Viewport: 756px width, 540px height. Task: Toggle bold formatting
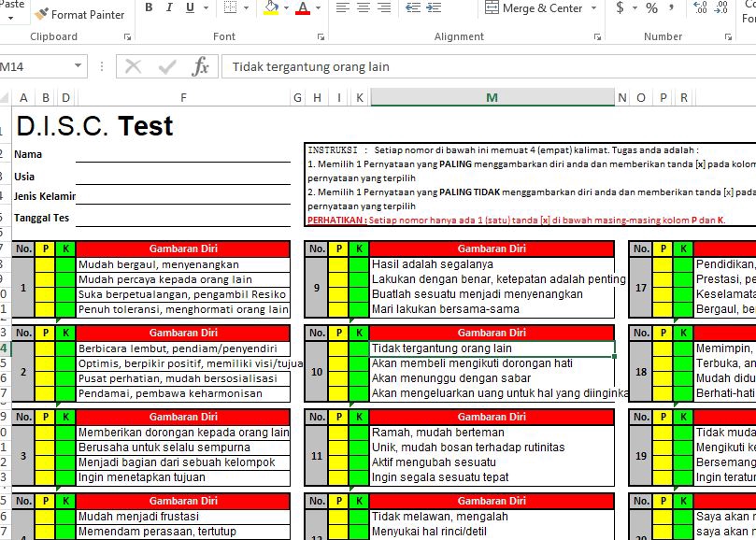149,7
